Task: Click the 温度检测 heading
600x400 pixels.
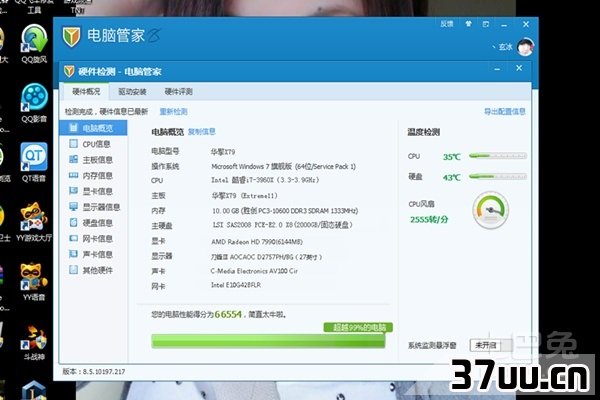Action: pos(424,132)
